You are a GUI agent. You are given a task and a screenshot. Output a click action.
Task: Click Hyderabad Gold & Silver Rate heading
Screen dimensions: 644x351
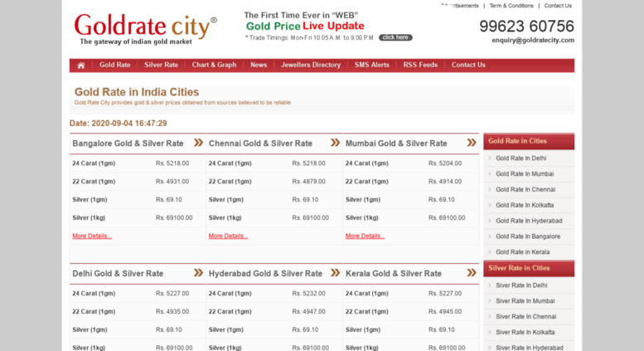coord(265,274)
